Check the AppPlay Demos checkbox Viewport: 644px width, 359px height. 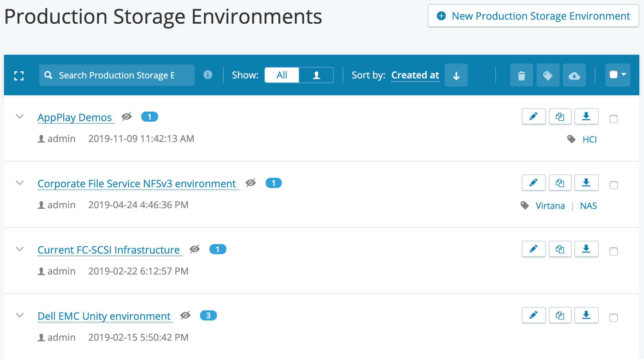pos(614,119)
